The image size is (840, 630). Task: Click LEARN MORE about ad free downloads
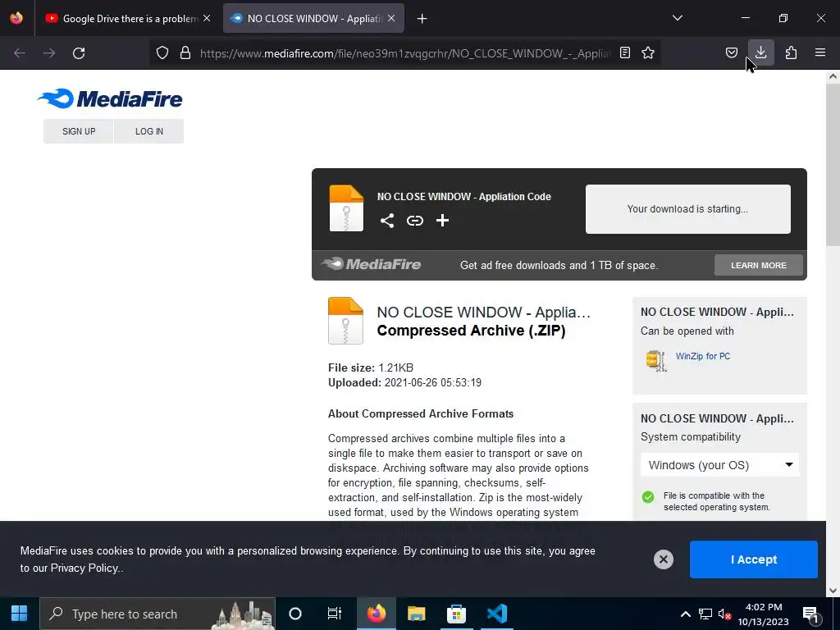(759, 265)
